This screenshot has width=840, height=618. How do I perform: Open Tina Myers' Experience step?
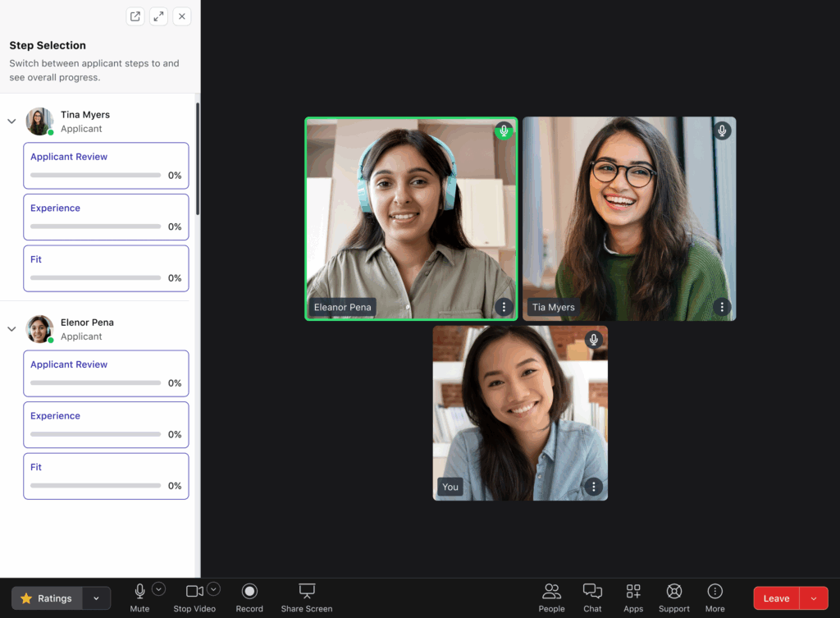pos(106,217)
